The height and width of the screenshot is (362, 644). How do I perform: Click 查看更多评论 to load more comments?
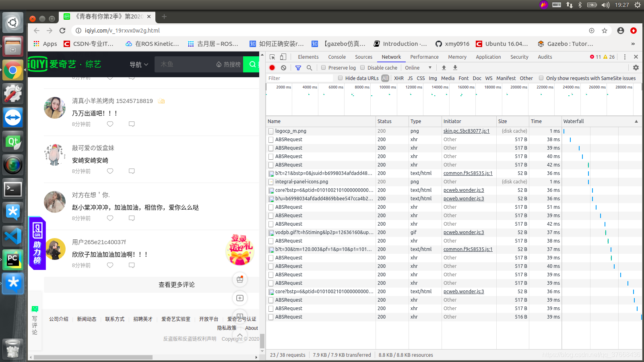coord(177,284)
